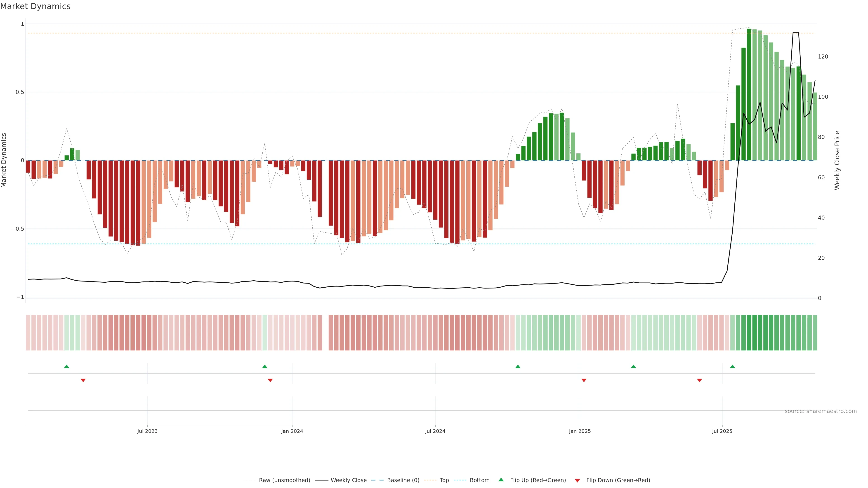Screen dimensions: 868x488
Task: Click the first red flip-down marker in 2023
Action: pos(83,380)
